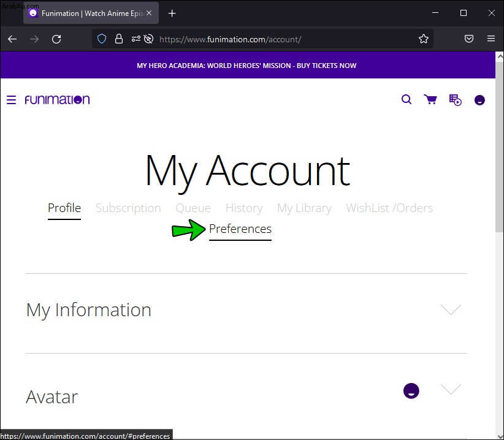Select the Profile tab
504x440 pixels.
tap(64, 208)
